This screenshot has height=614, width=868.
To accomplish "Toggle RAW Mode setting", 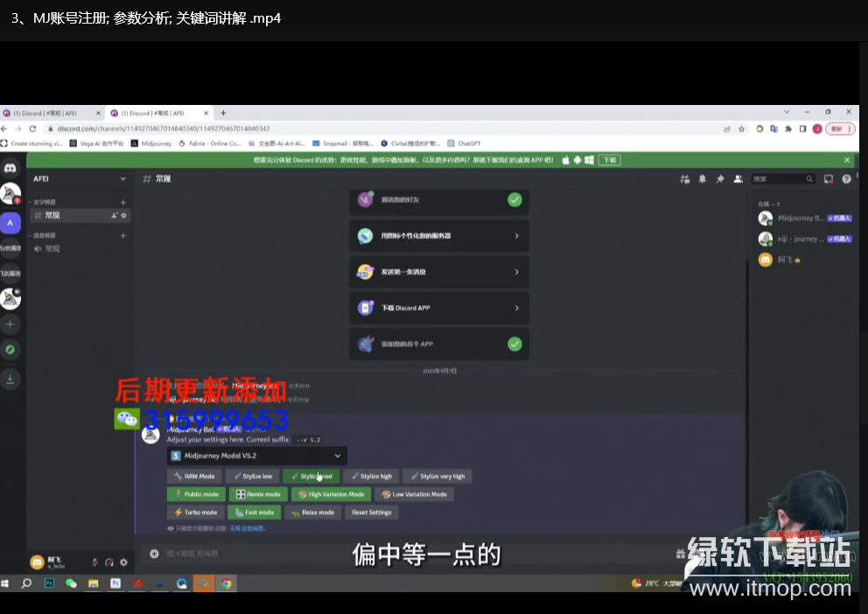I will click(194, 477).
